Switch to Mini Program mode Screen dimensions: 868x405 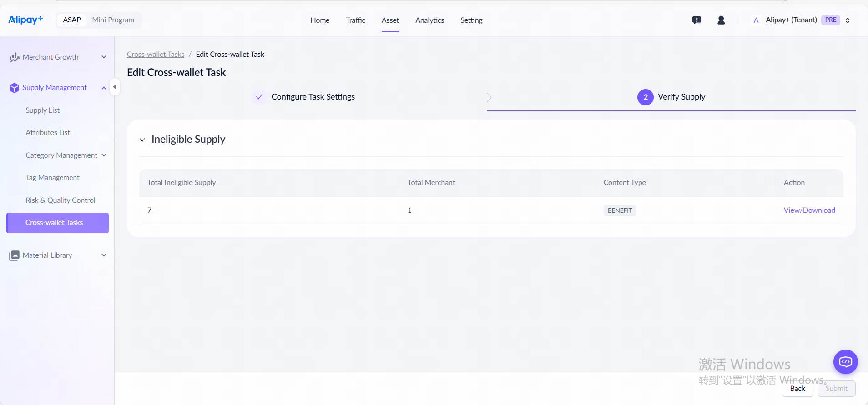[113, 20]
